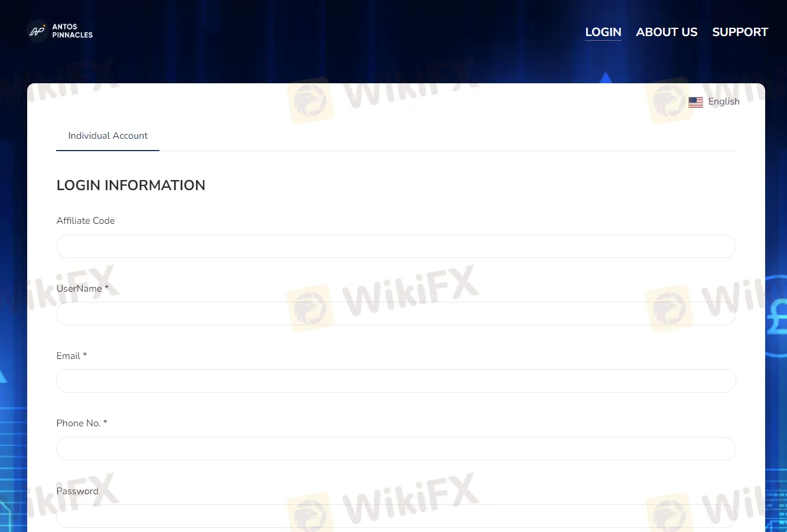Click the LOGIN INFORMATION heading

[x=131, y=185]
